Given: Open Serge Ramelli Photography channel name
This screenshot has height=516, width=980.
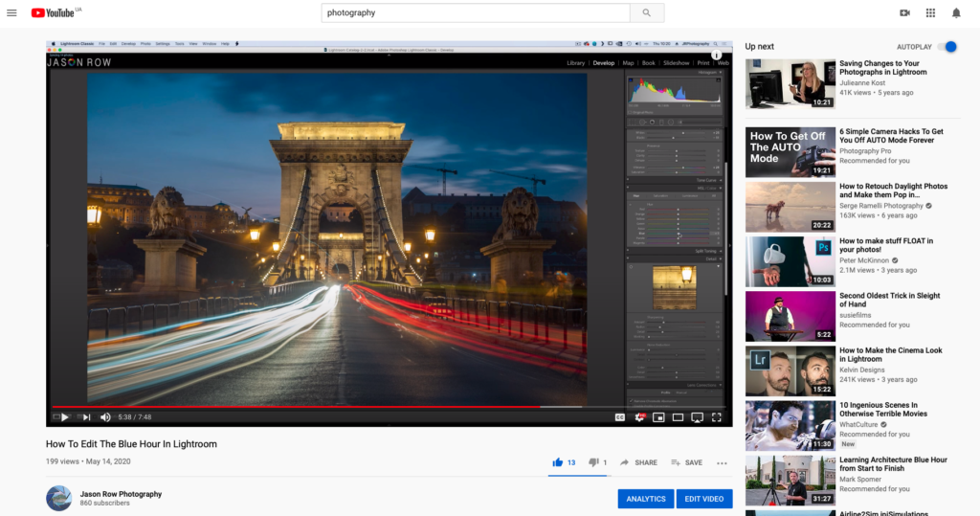Looking at the screenshot, I should pyautogui.click(x=881, y=206).
